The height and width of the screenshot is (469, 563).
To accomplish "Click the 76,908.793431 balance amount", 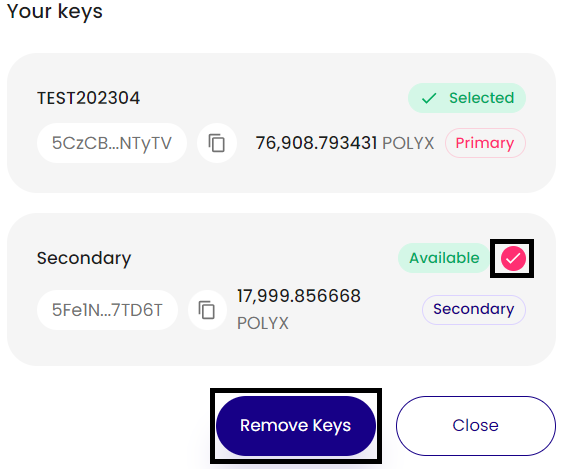I will pyautogui.click(x=316, y=143).
